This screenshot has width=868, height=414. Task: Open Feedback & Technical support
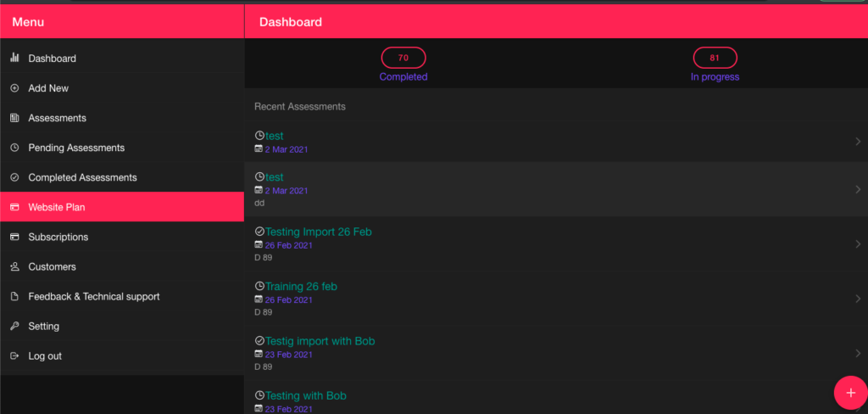[122, 297]
